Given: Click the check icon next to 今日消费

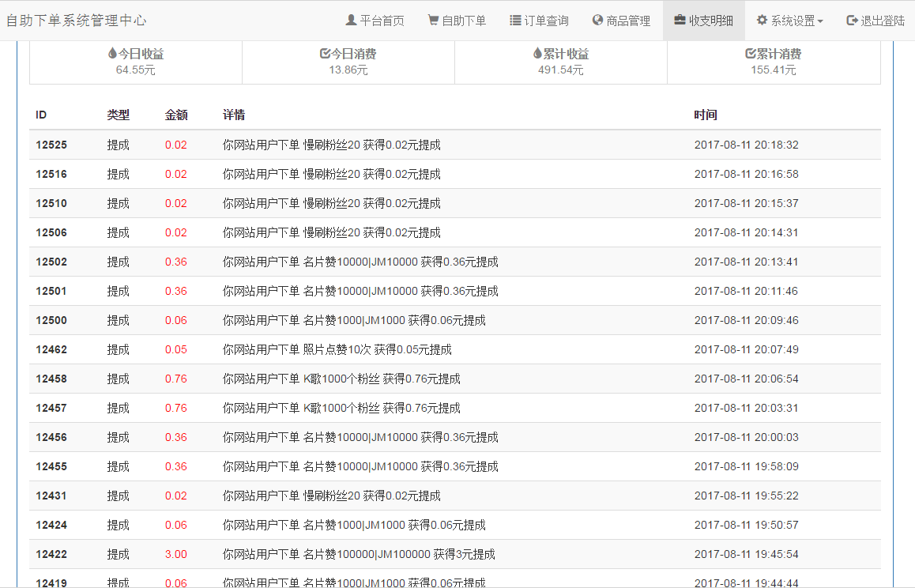Looking at the screenshot, I should pos(325,54).
